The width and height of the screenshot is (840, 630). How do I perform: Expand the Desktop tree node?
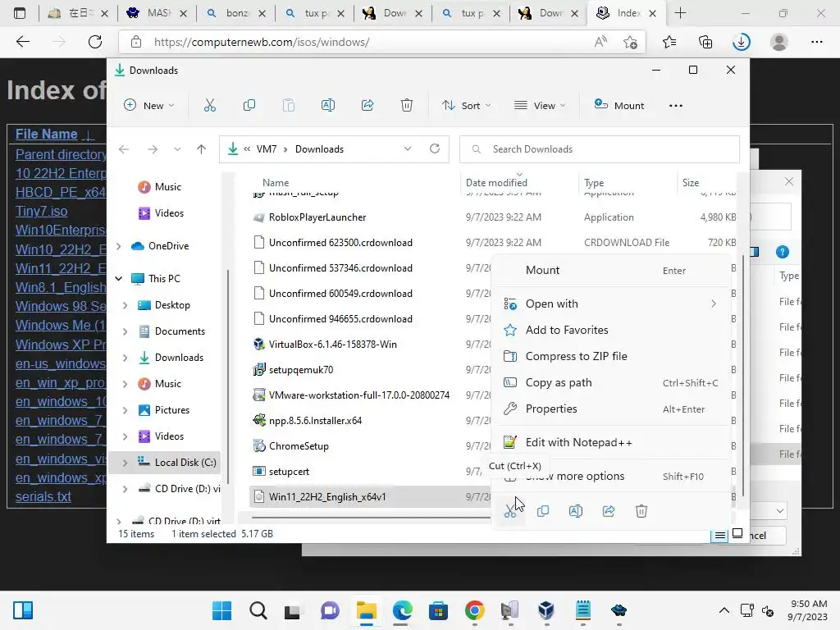point(125,305)
